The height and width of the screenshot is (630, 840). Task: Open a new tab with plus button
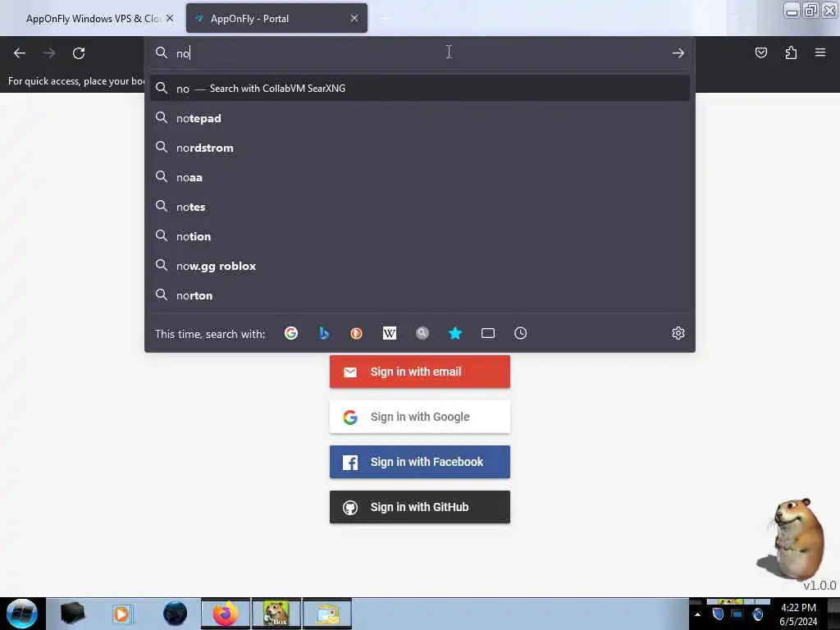click(x=385, y=18)
